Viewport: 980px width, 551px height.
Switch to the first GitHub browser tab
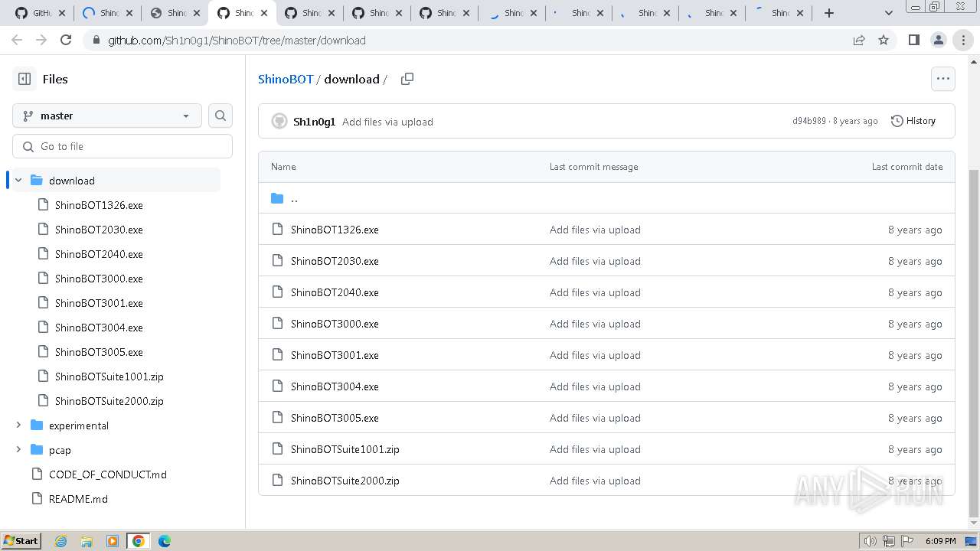(x=41, y=13)
